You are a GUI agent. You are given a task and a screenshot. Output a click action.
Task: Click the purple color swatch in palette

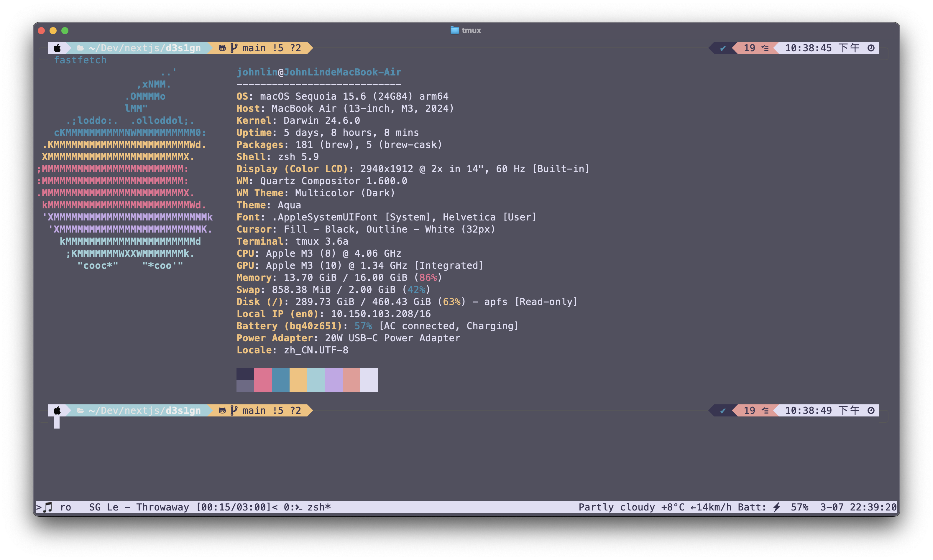[334, 380]
